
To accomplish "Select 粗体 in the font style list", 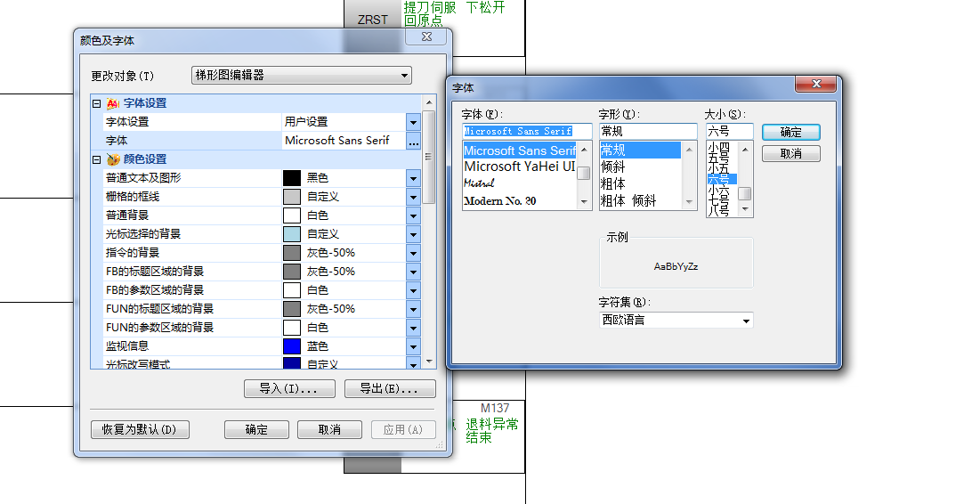I will click(x=613, y=183).
